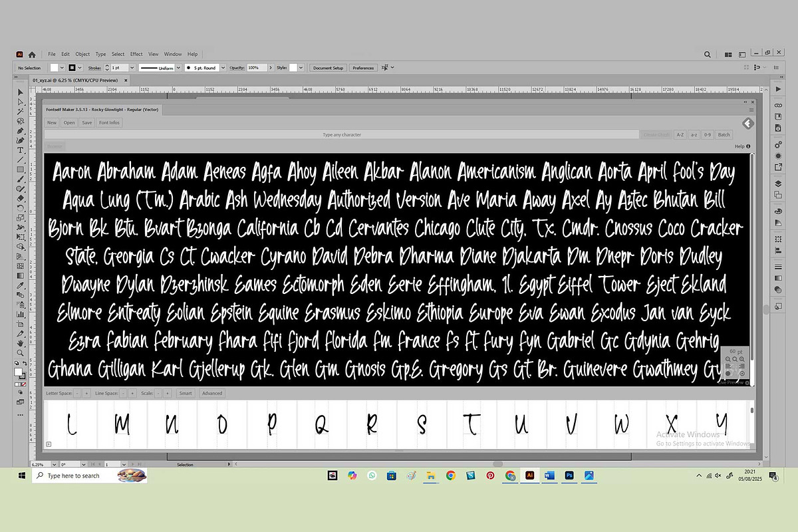
Task: Open the Layers panel icon
Action: 778,184
